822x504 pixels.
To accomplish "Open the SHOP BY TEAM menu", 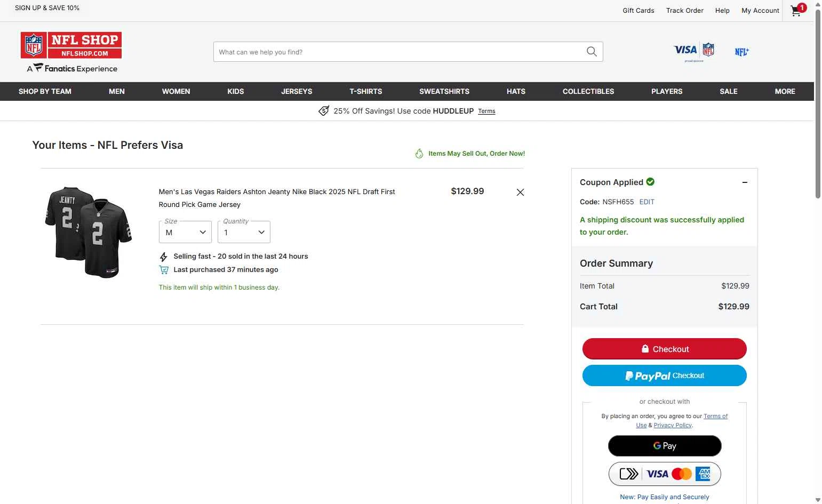I will 45,91.
